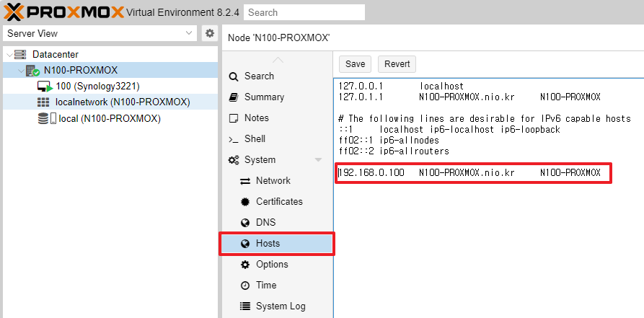The width and height of the screenshot is (644, 318).
Task: Click the Network arrows icon
Action: [245, 181]
